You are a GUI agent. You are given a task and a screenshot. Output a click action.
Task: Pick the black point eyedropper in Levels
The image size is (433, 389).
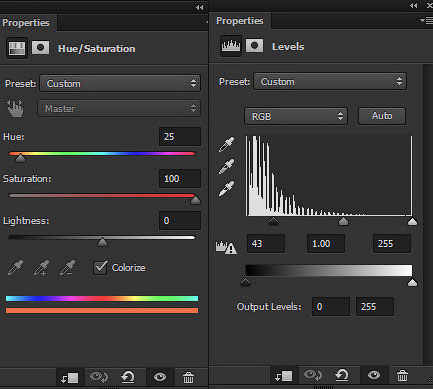click(226, 144)
